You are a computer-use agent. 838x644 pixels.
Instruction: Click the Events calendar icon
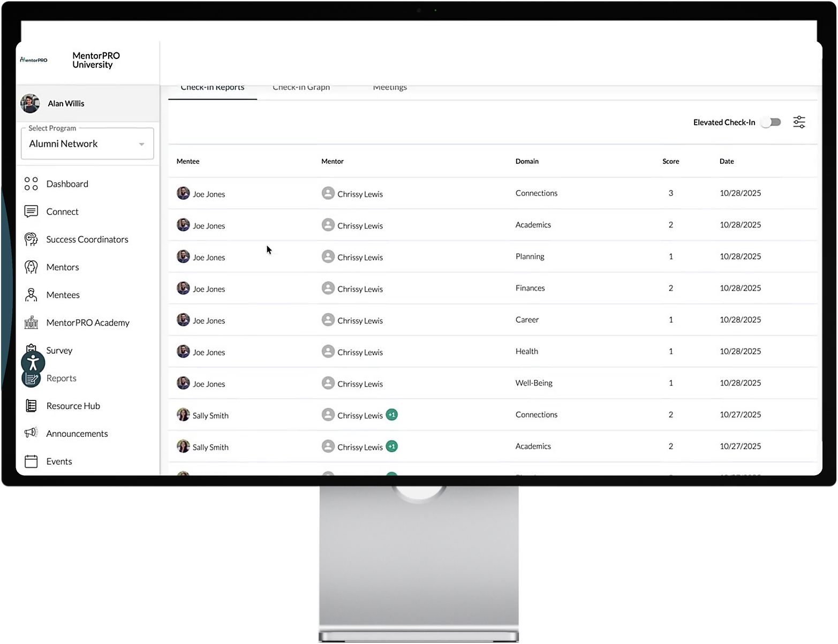point(31,461)
